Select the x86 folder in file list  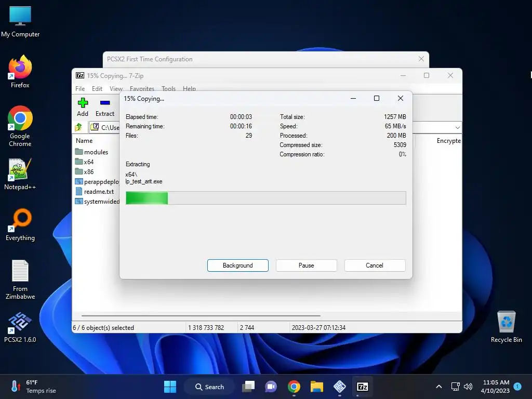click(85, 171)
